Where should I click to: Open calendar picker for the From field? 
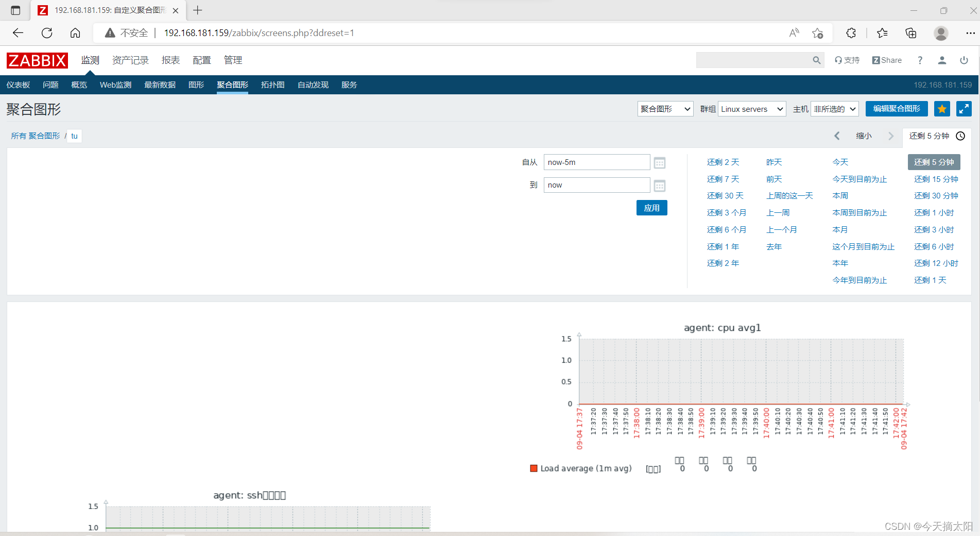[x=660, y=163]
